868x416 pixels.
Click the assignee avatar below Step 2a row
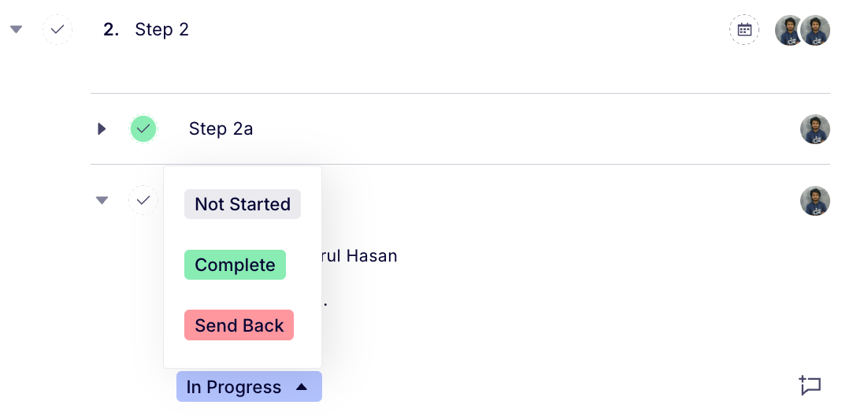(x=815, y=201)
